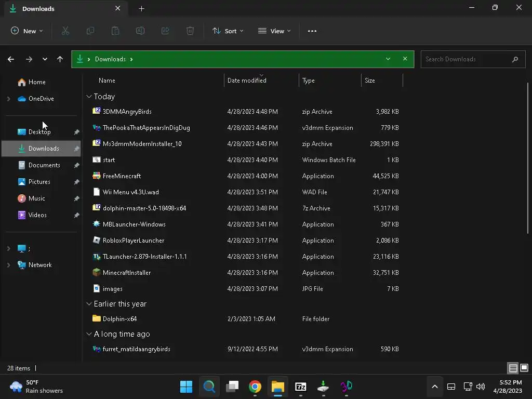
Task: Click the Rename toolbar icon
Action: pyautogui.click(x=140, y=31)
